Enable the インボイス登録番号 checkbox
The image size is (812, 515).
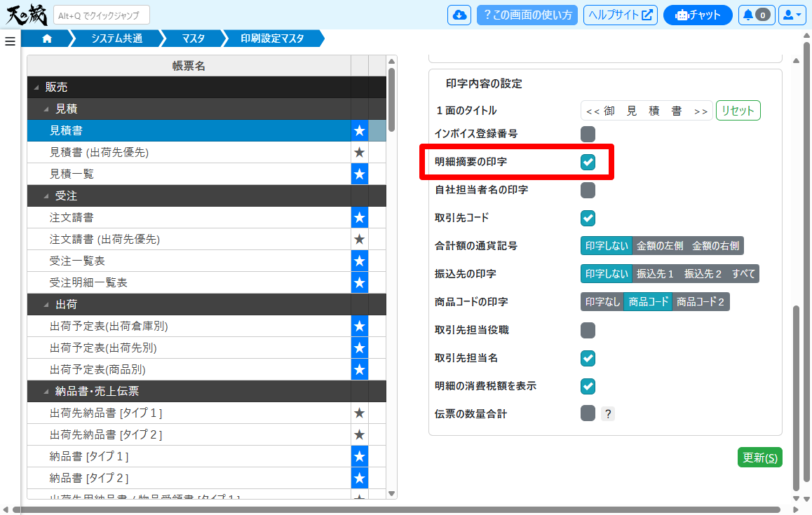[x=588, y=134]
